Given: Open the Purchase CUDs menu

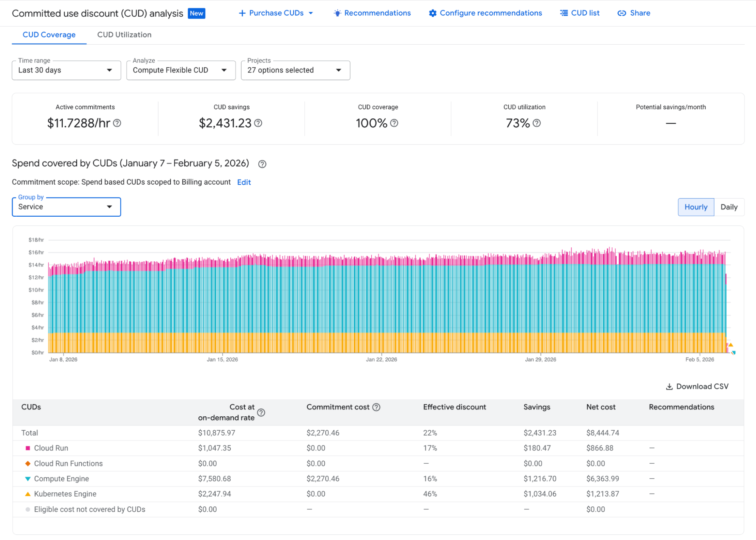Looking at the screenshot, I should click(x=276, y=13).
